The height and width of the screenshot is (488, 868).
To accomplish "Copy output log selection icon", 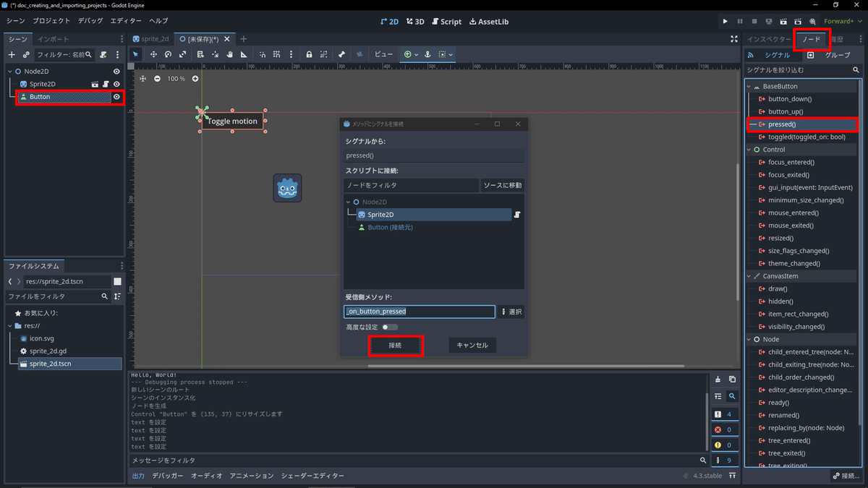I will point(732,380).
